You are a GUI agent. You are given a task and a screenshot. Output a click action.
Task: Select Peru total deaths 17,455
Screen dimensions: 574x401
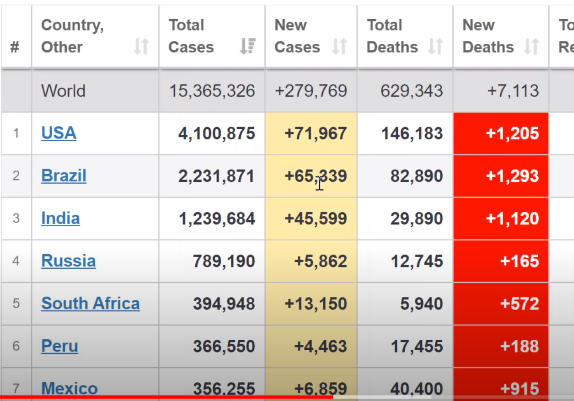click(417, 346)
